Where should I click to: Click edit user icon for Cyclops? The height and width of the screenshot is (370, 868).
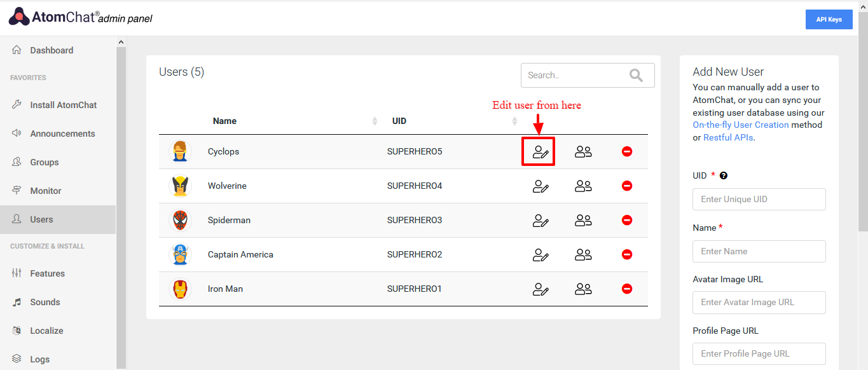(540, 152)
